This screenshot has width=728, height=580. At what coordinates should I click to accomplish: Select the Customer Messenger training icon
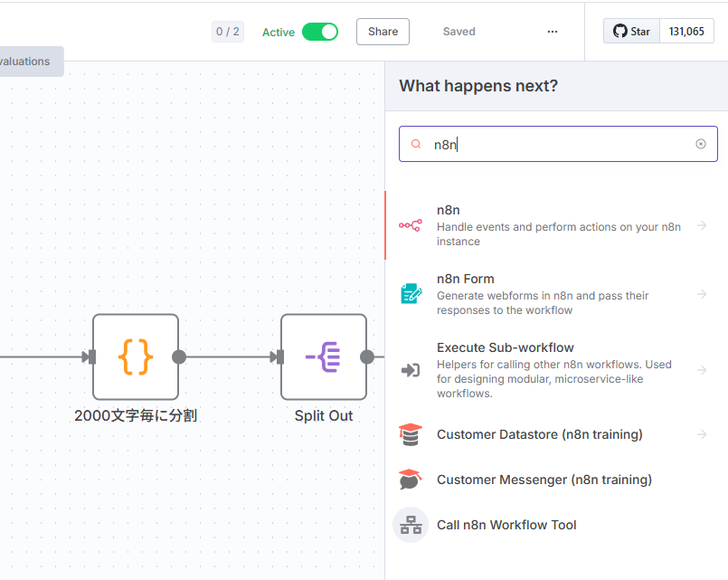(x=411, y=480)
